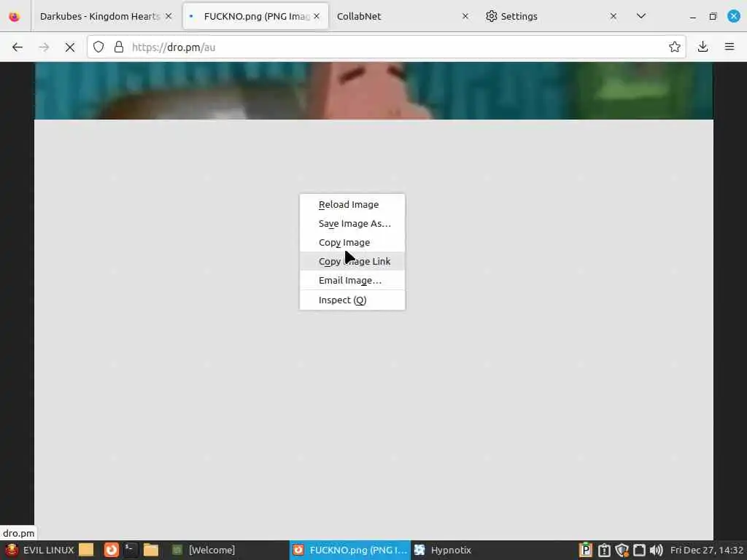
Task: Open the EVIL LINUX start menu
Action: (x=41, y=550)
